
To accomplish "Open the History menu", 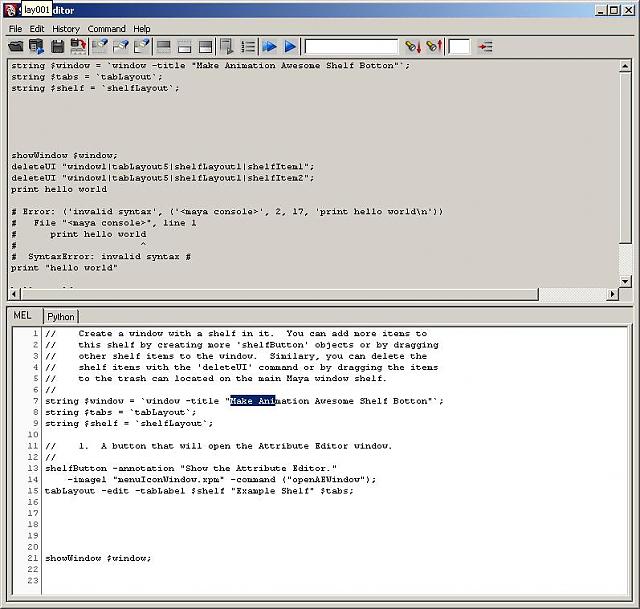I will pyautogui.click(x=66, y=29).
